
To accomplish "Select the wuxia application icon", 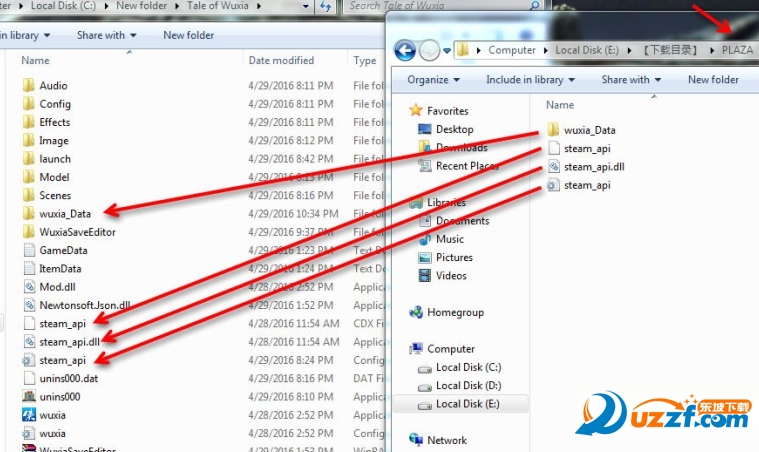I will [29, 415].
